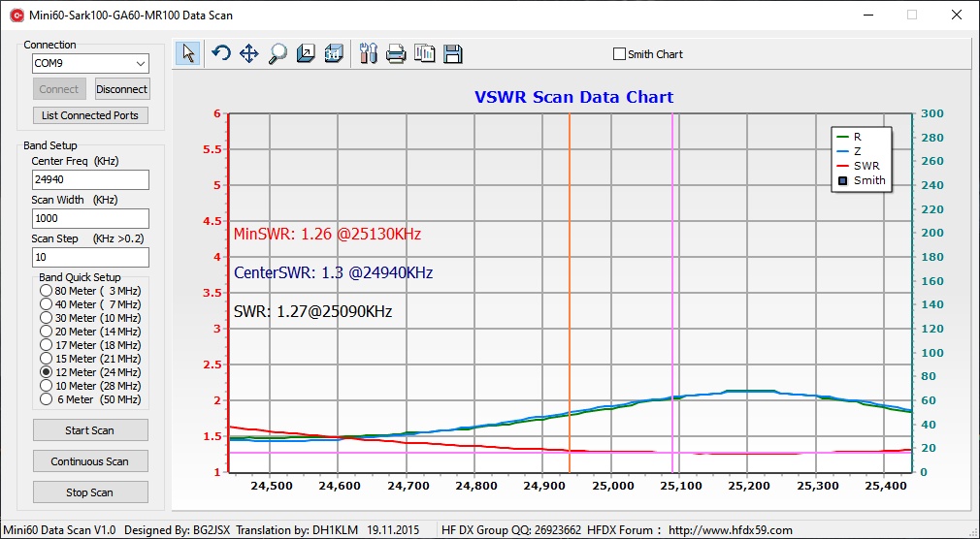
Task: Click the chart depth tool icon
Action: (x=306, y=53)
